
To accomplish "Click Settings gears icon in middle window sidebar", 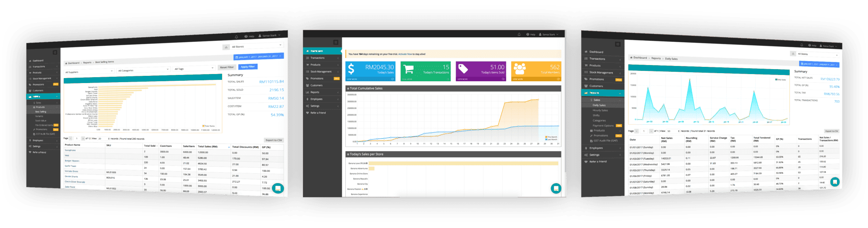I will pyautogui.click(x=307, y=106).
